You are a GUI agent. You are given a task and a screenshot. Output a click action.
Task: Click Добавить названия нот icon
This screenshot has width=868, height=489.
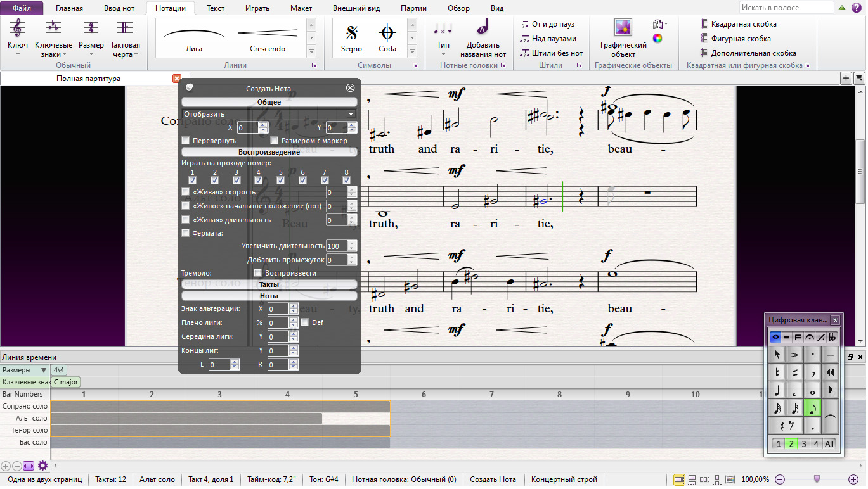pos(483,28)
